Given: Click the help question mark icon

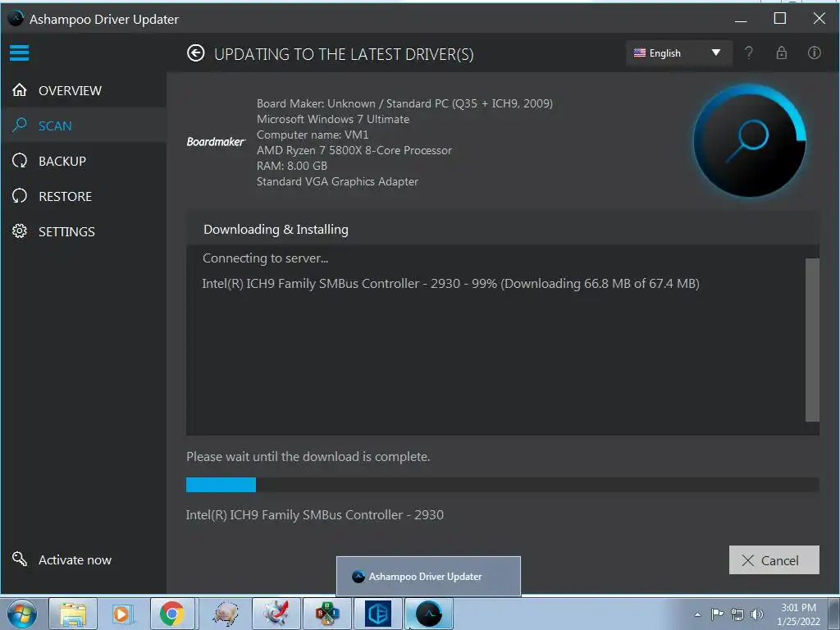Looking at the screenshot, I should [x=748, y=52].
